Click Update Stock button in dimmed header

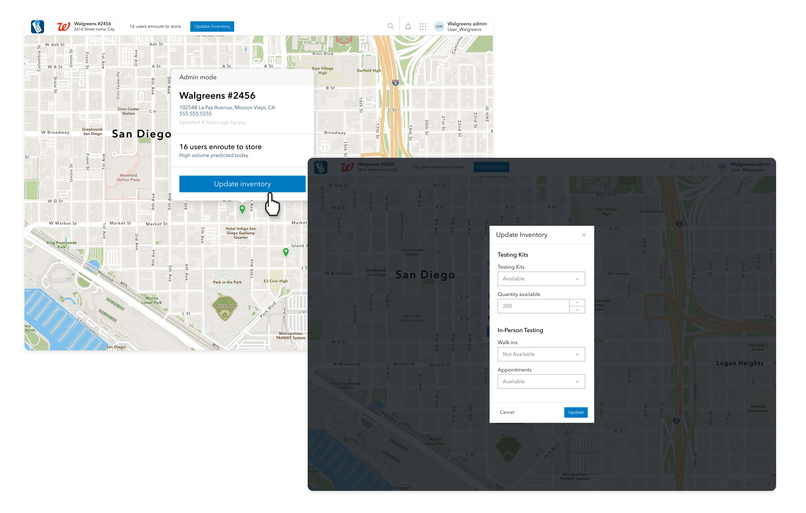click(491, 167)
